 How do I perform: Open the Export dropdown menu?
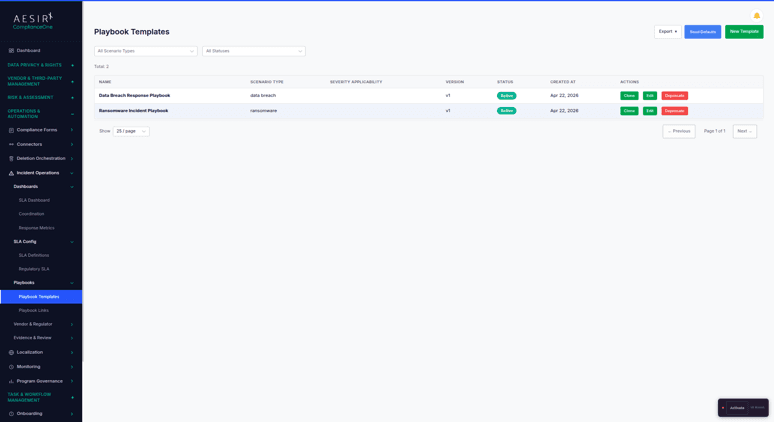668,32
